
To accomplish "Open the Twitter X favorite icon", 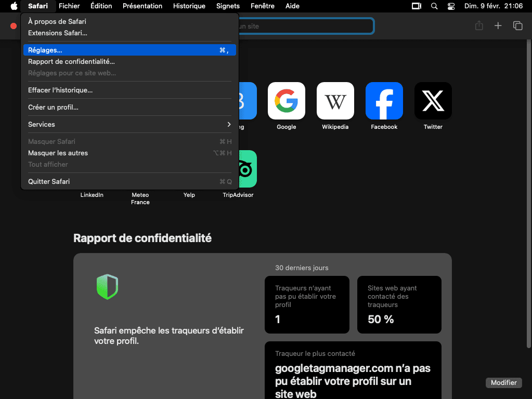I will click(433, 101).
